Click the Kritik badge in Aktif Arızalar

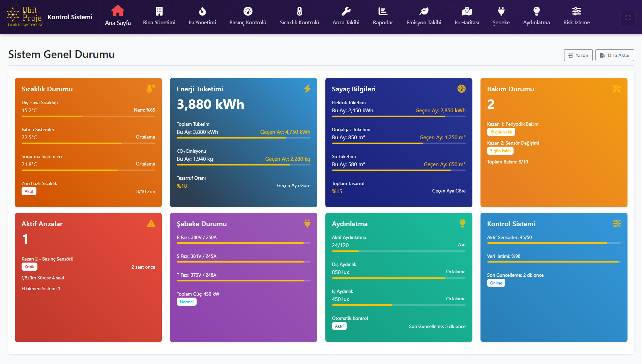pyautogui.click(x=29, y=267)
